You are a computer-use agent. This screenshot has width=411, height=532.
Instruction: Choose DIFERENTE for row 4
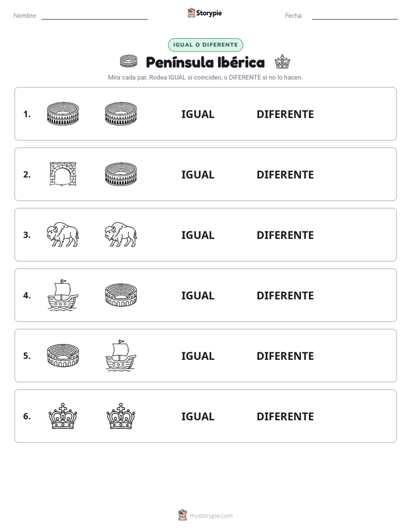pyautogui.click(x=285, y=295)
